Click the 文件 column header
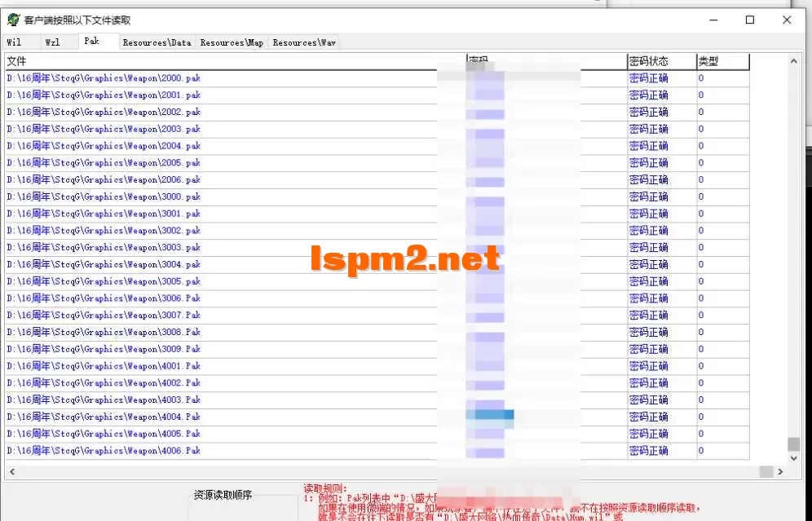The width and height of the screenshot is (812, 521). point(236,61)
